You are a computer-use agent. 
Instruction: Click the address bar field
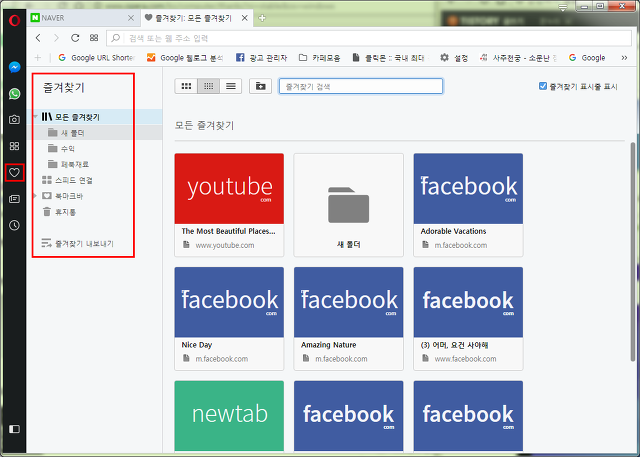tap(369, 38)
